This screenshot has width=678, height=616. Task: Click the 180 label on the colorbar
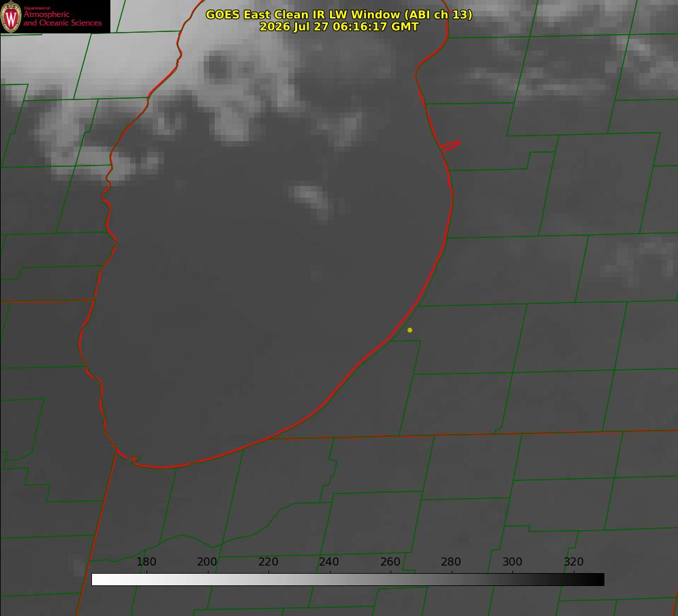point(147,561)
